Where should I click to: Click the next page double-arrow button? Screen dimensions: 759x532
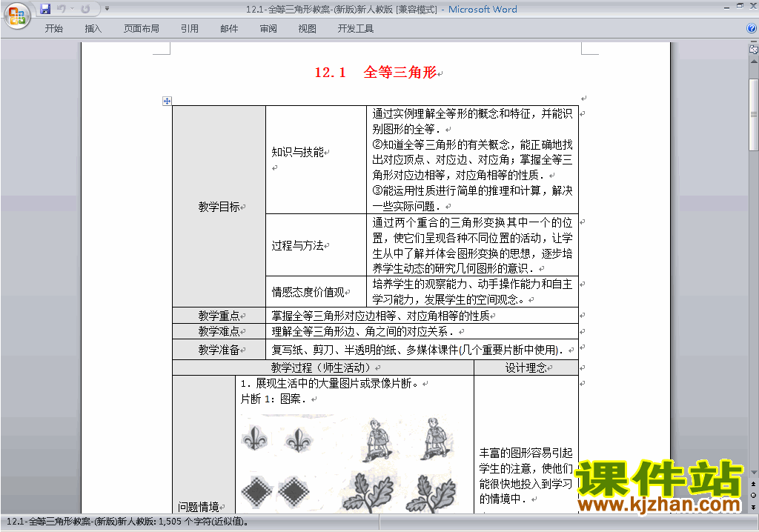(753, 507)
